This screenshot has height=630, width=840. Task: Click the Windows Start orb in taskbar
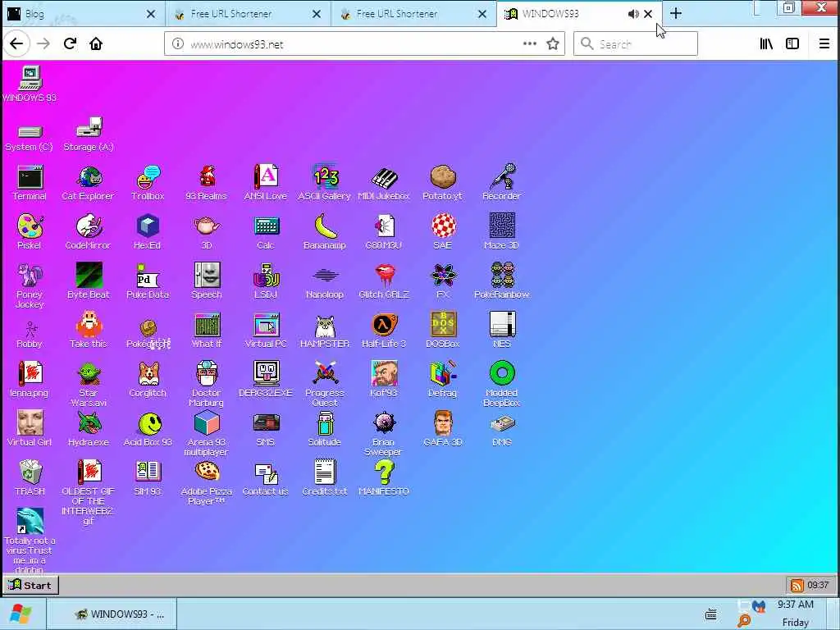coord(21,614)
